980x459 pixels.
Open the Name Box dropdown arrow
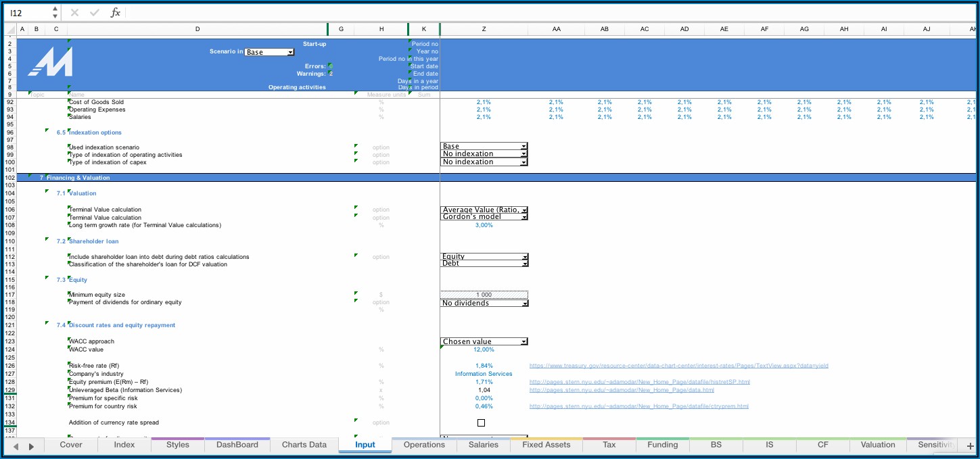point(55,13)
